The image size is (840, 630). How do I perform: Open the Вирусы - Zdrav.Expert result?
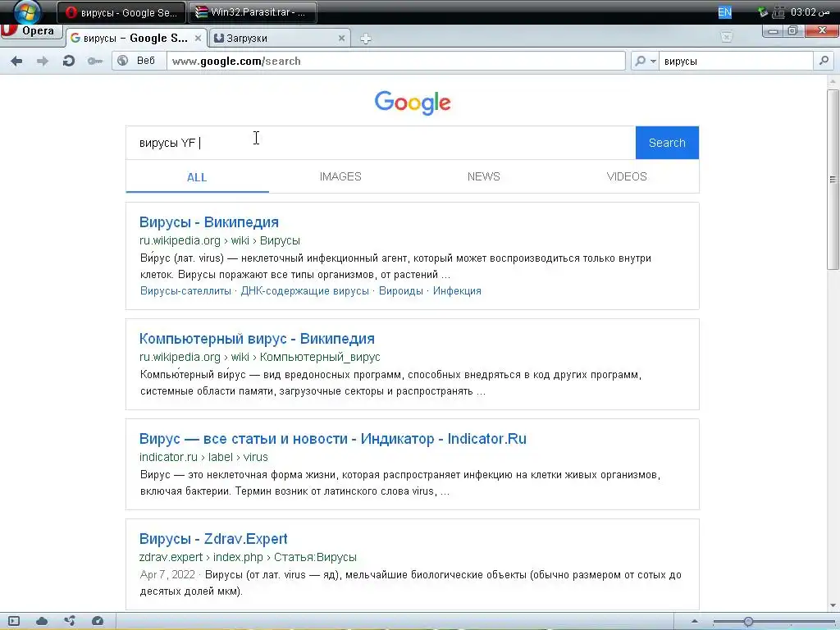[x=213, y=539]
